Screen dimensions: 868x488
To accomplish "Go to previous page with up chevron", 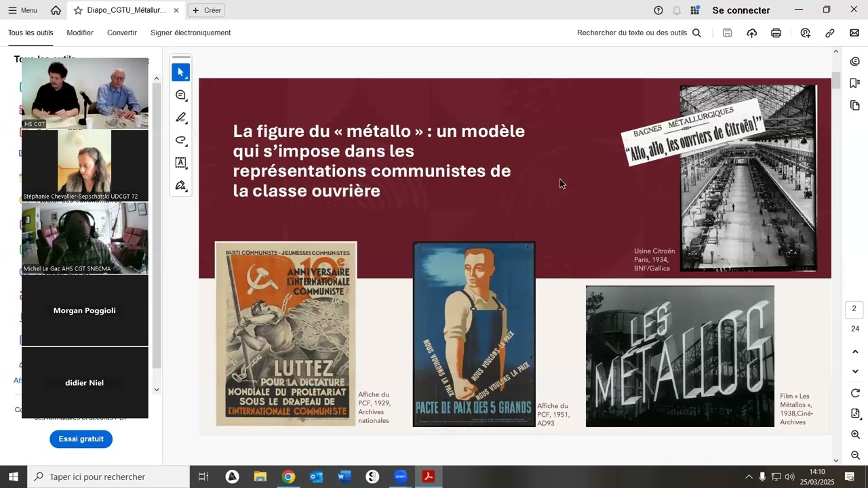I will pos(855,352).
